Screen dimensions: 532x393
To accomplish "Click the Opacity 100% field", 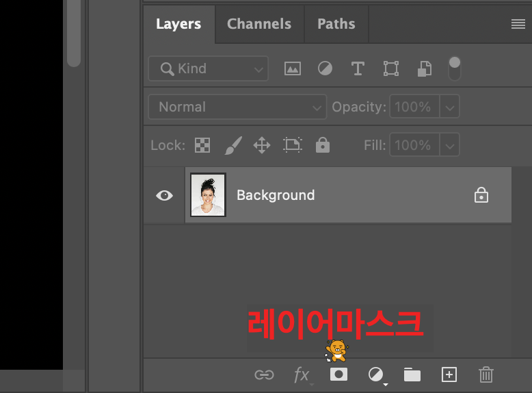I will click(x=414, y=107).
